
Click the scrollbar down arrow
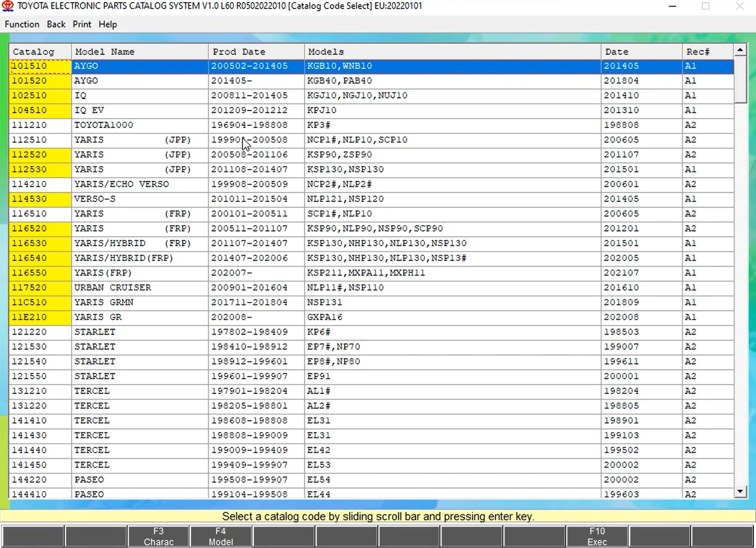coord(740,491)
